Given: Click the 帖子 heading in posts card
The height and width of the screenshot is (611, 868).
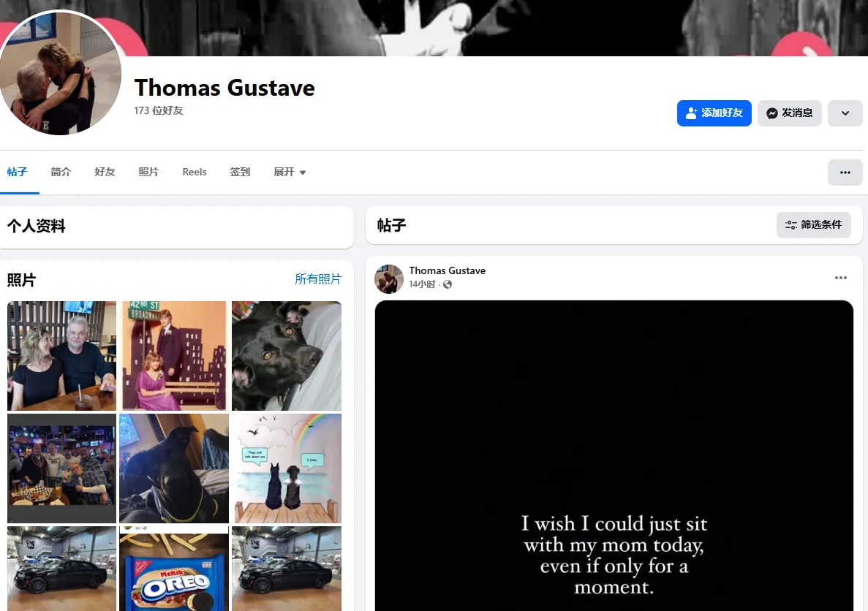Looking at the screenshot, I should (392, 225).
